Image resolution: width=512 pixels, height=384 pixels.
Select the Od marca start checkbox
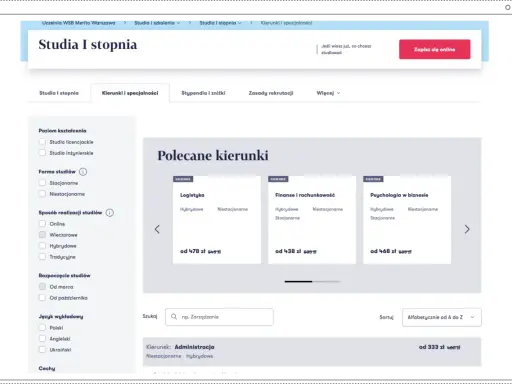(42, 287)
